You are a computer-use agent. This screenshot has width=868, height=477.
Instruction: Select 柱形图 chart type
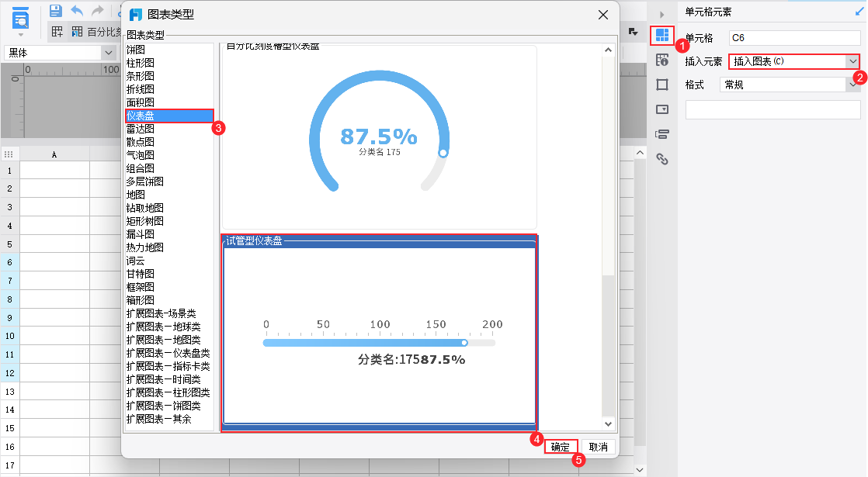[140, 63]
